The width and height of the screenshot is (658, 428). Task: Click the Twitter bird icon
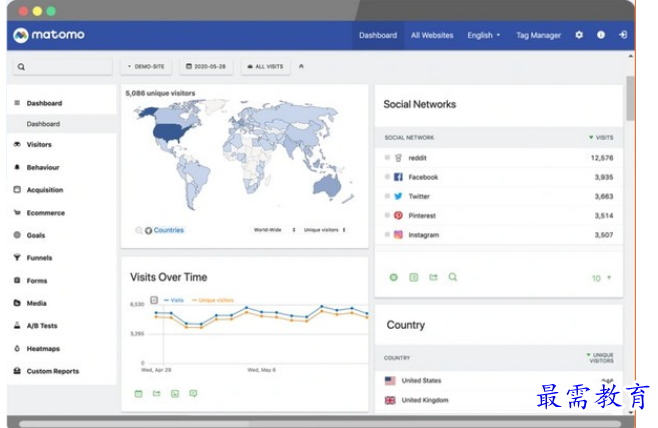point(398,196)
